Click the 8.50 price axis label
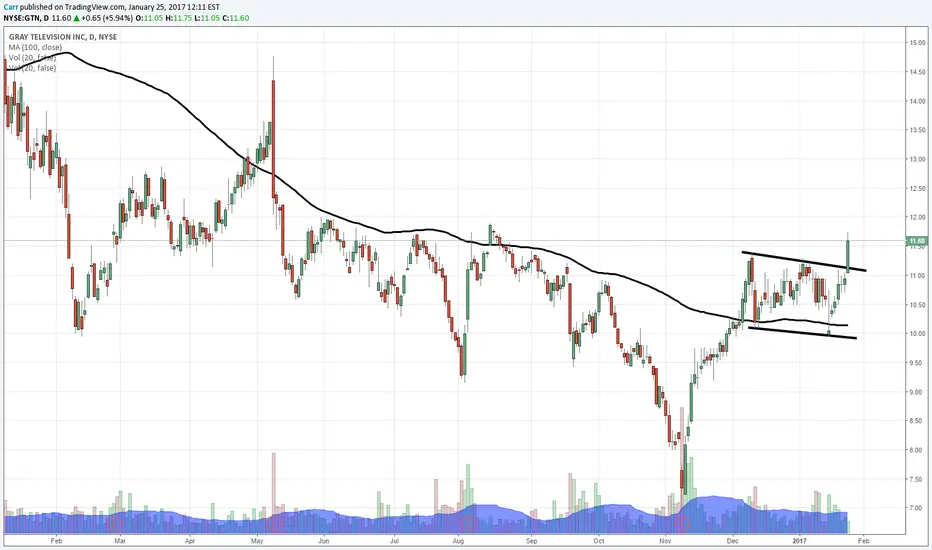The width and height of the screenshot is (932, 550). click(917, 421)
